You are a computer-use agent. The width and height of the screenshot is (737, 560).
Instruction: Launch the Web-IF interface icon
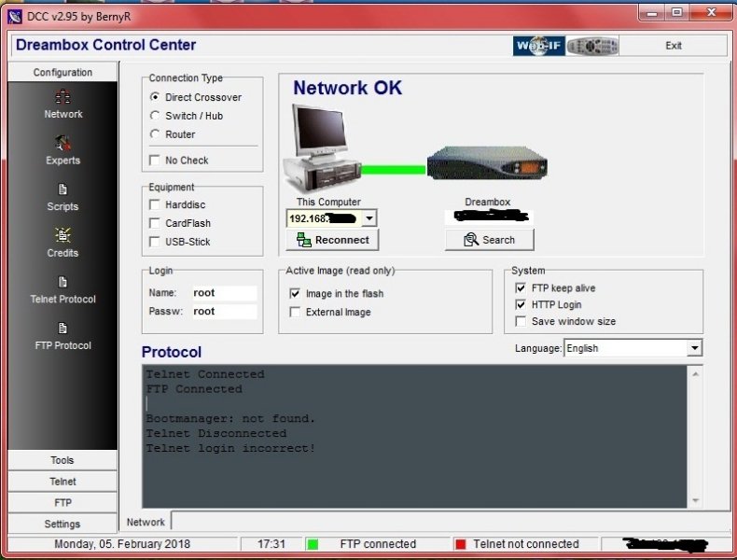click(x=539, y=46)
